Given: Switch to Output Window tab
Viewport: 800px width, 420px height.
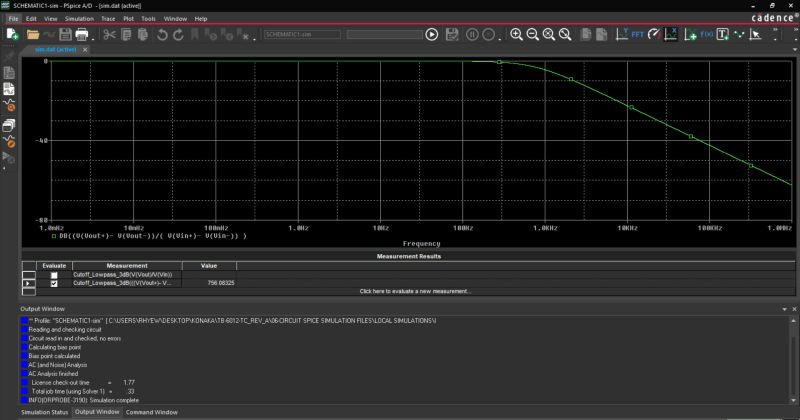Looking at the screenshot, I should pyautogui.click(x=97, y=412).
